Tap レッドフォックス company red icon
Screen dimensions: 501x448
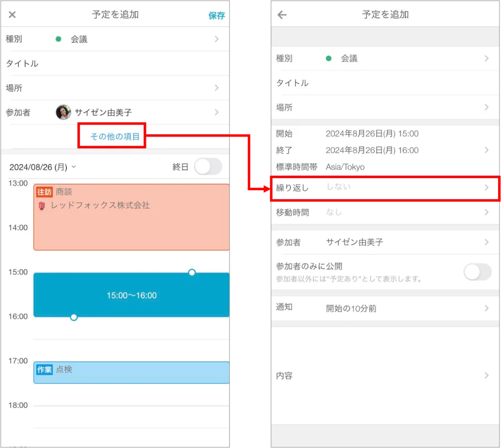tap(42, 206)
